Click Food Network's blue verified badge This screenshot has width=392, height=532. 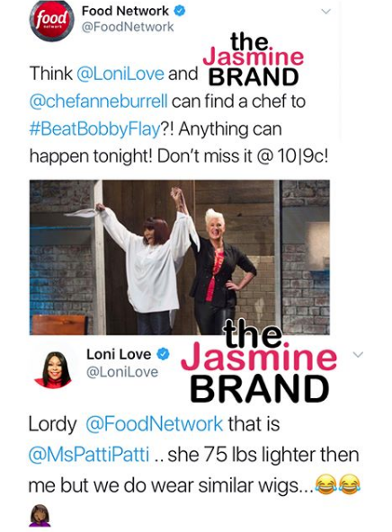[180, 11]
